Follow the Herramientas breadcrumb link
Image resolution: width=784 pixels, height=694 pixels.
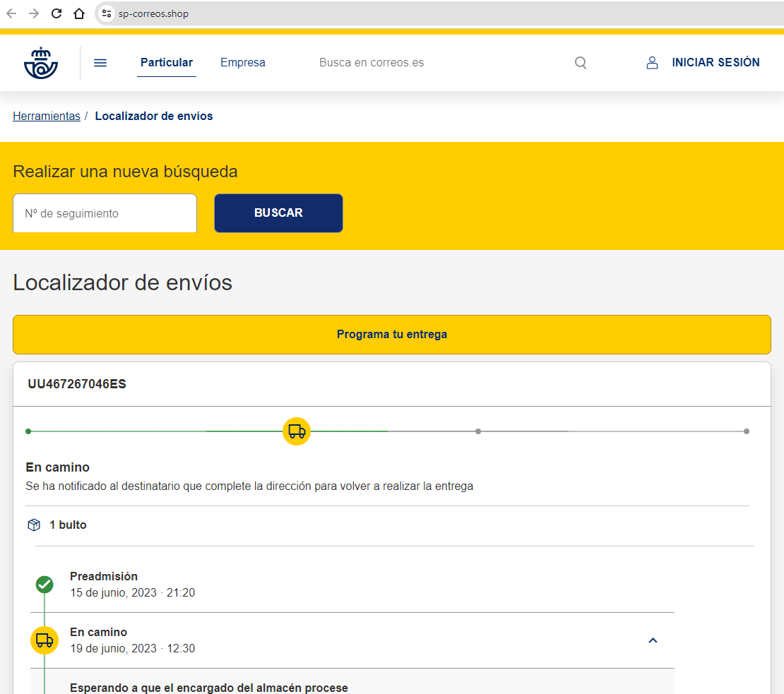pyautogui.click(x=47, y=116)
